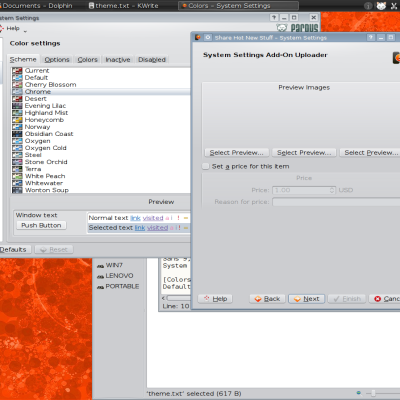Click the Reset button
Viewport: 400px width, 400px height.
[54, 250]
